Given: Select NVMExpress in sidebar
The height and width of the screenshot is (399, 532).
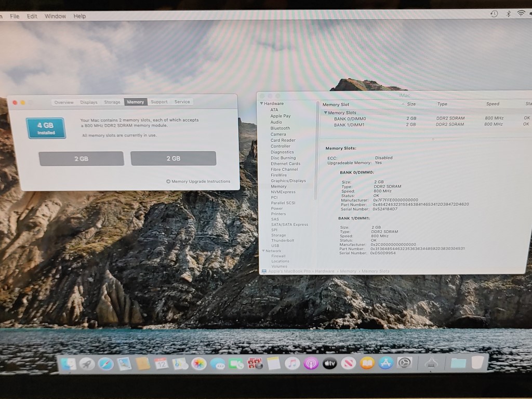Looking at the screenshot, I should tap(283, 192).
